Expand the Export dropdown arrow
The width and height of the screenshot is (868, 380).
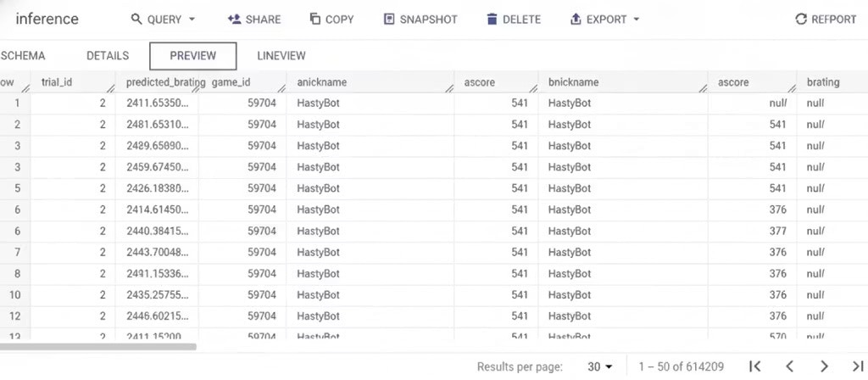click(637, 20)
